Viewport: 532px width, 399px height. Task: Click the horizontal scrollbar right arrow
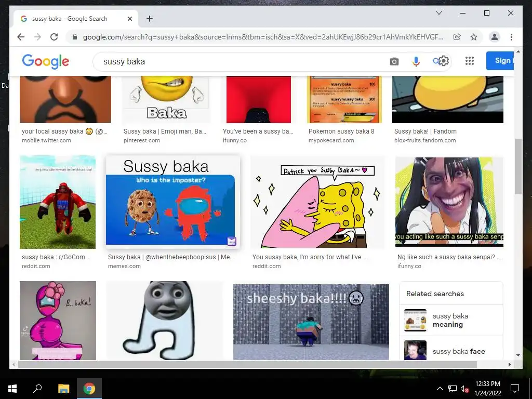point(509,364)
